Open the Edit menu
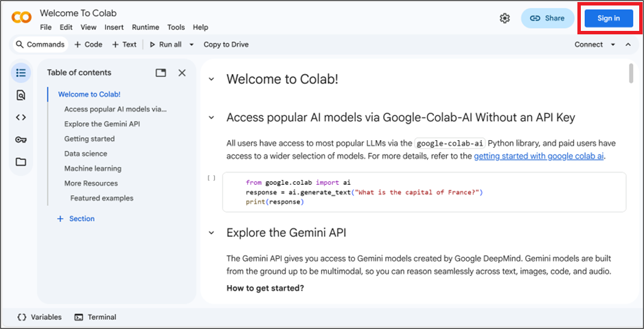Image resolution: width=644 pixels, height=329 pixels. (66, 27)
